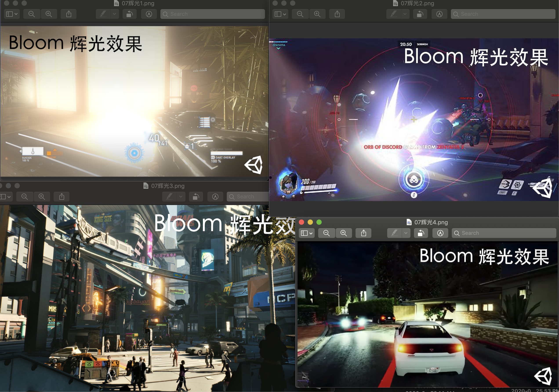This screenshot has height=392, width=559.
Task: Open sidebar view menu in 07辉光1.png window
Action: [12, 14]
